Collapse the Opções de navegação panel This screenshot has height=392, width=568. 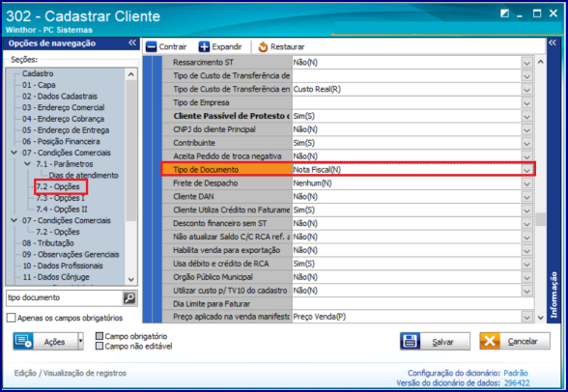(x=132, y=42)
